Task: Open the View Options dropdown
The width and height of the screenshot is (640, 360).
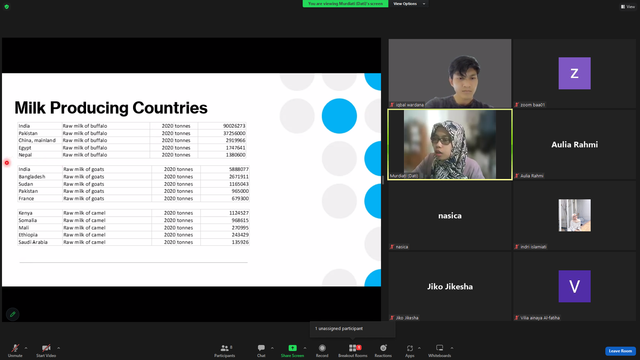Action: coord(409,4)
